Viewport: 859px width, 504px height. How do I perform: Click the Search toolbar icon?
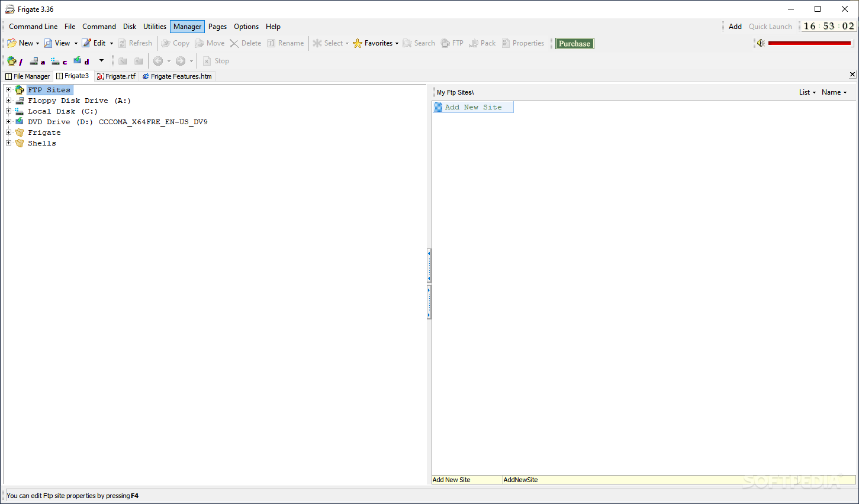click(x=407, y=43)
